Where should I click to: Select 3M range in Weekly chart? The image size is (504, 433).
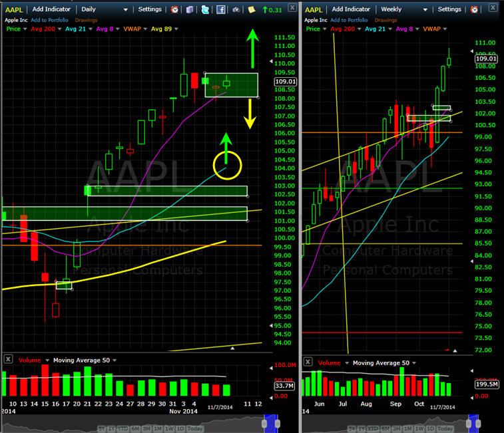pos(397,428)
